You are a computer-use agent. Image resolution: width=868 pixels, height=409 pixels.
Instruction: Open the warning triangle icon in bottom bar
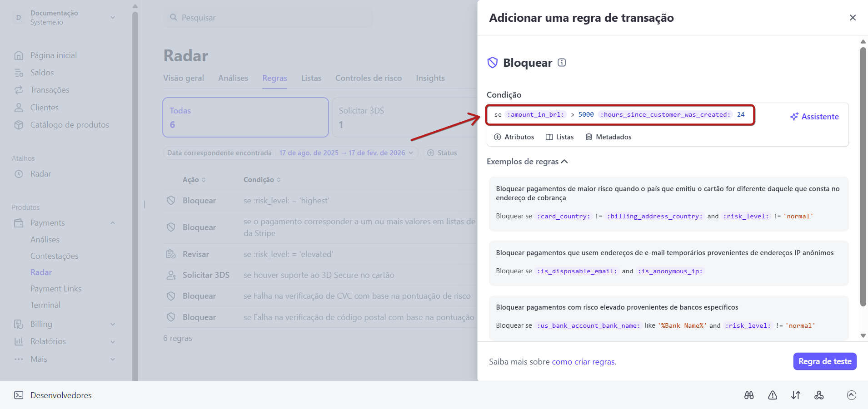pos(773,395)
